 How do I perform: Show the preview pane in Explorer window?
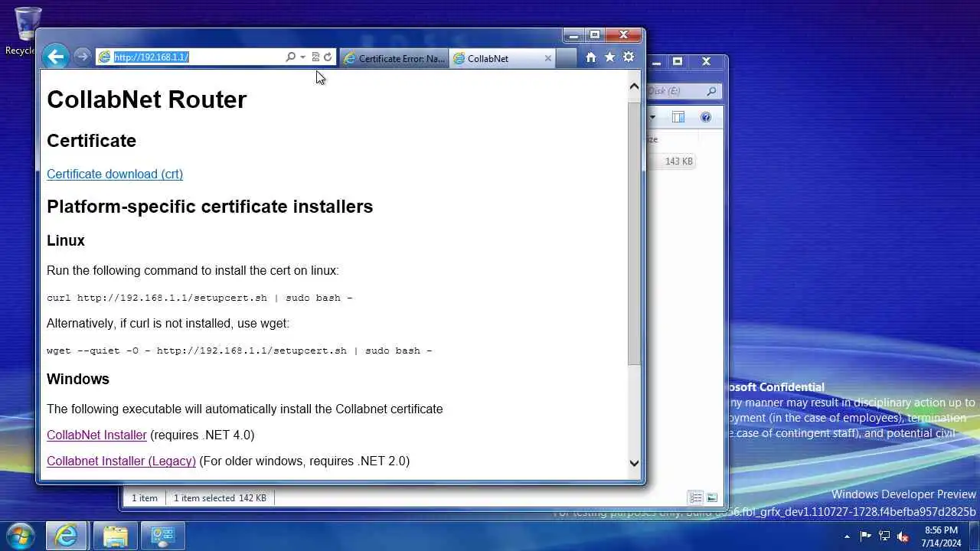tap(678, 117)
